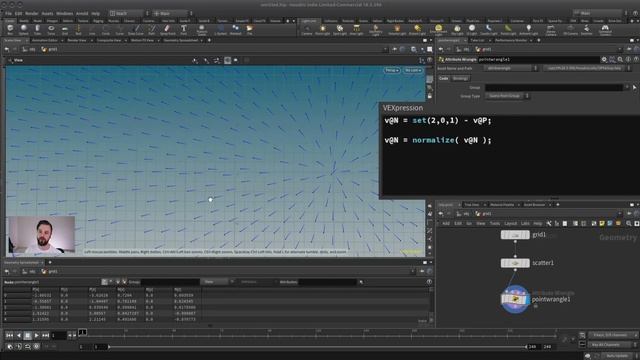Toggle top display option on viewport right bar
The height and width of the screenshot is (360, 640).
point(429,80)
